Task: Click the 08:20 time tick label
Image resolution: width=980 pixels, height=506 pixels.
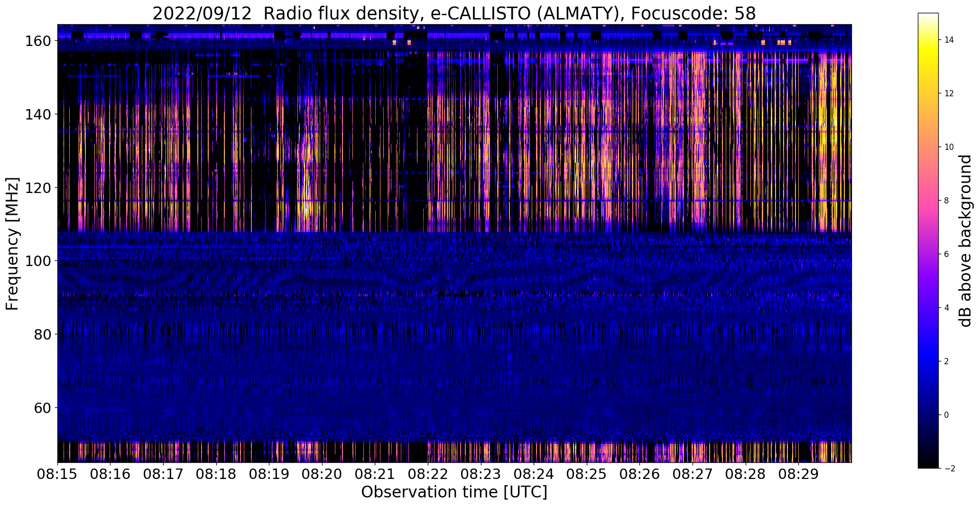Action: click(x=322, y=474)
